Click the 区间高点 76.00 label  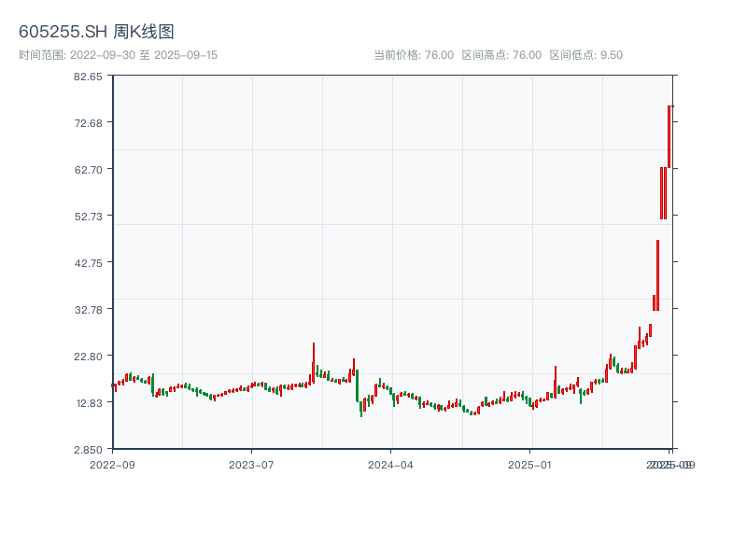[x=501, y=55]
